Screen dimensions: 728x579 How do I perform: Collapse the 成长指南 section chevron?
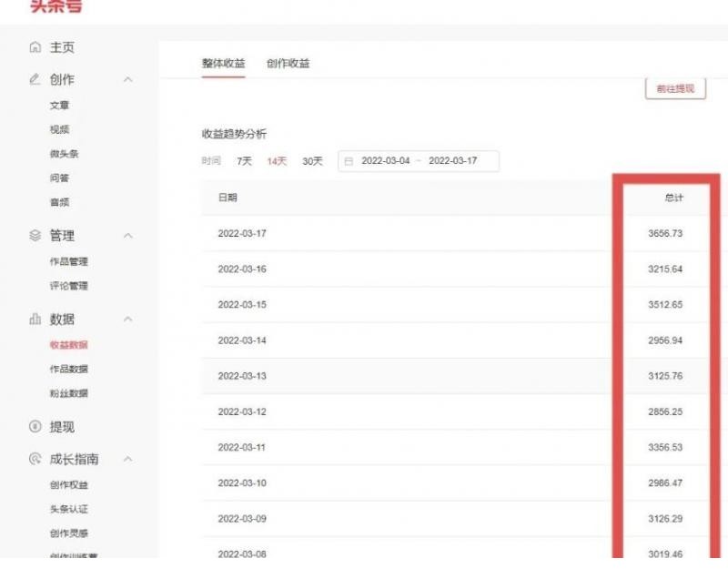(x=128, y=459)
